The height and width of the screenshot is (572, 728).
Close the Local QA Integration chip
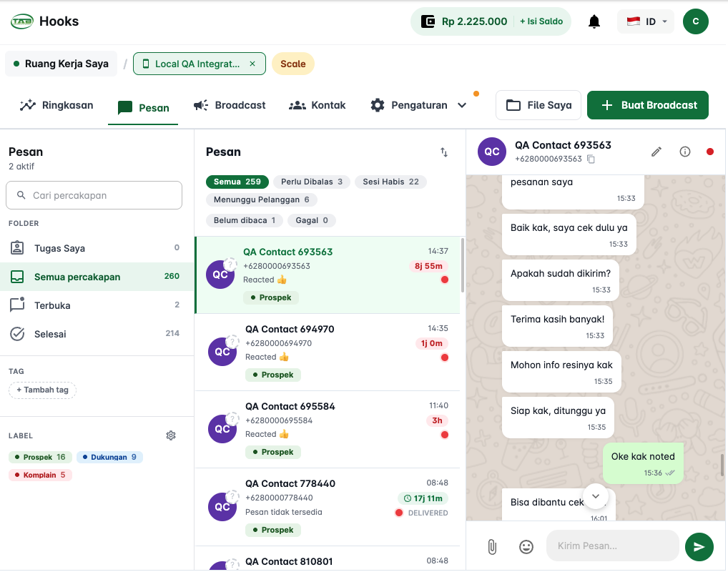252,64
